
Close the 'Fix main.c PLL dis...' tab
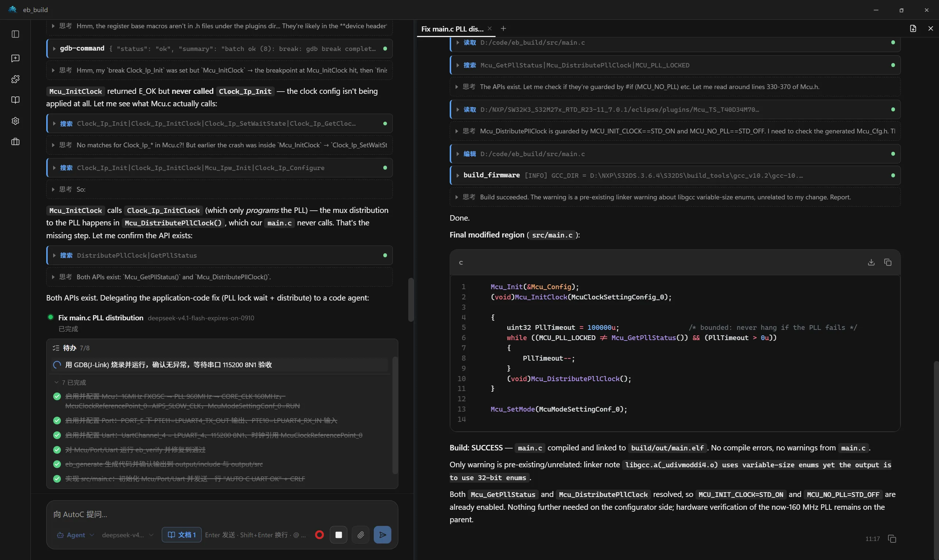click(x=490, y=29)
